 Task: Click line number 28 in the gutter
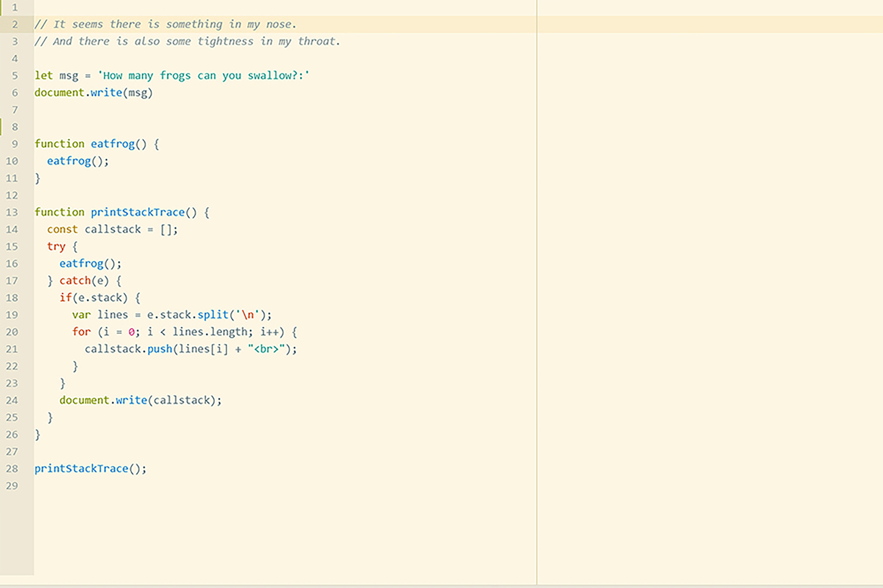(12, 469)
